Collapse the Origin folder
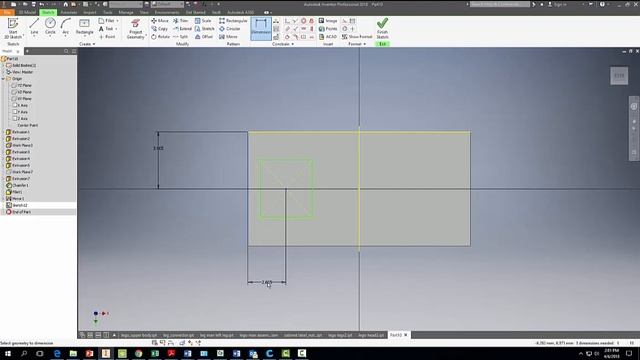 point(3,79)
